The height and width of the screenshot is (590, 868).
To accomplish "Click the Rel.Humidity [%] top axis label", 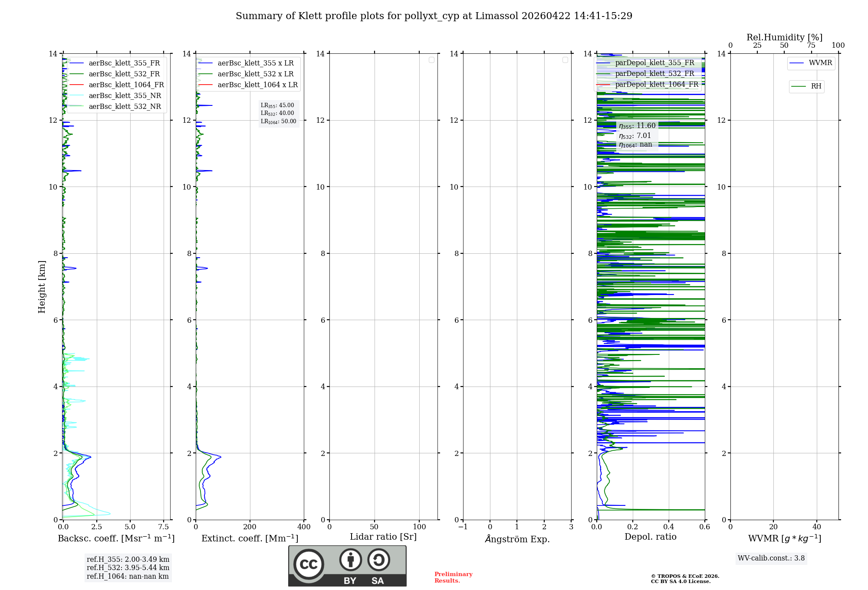I will coord(784,37).
